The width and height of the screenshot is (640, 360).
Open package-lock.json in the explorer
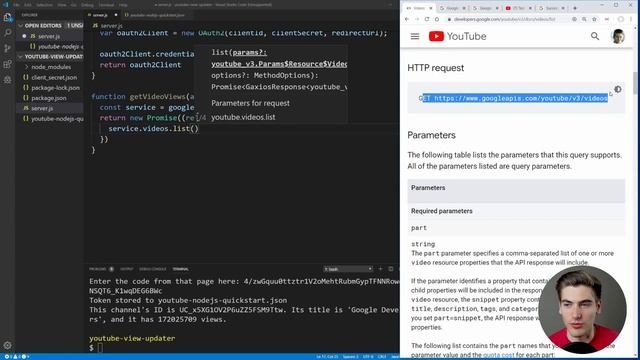[x=56, y=87]
